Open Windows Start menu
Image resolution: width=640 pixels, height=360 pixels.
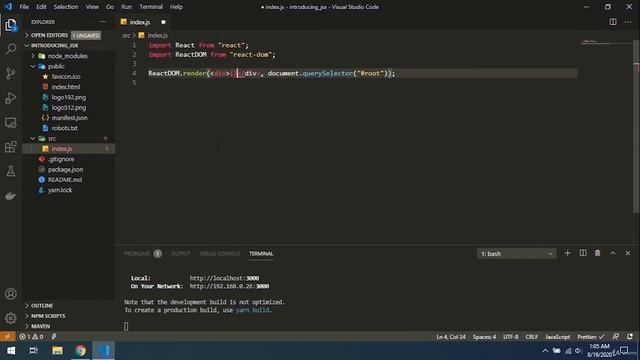coord(11,351)
